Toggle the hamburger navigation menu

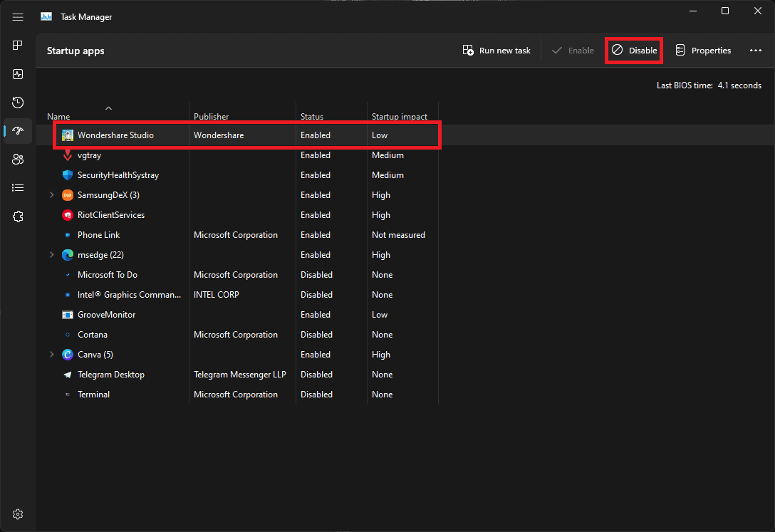18,17
